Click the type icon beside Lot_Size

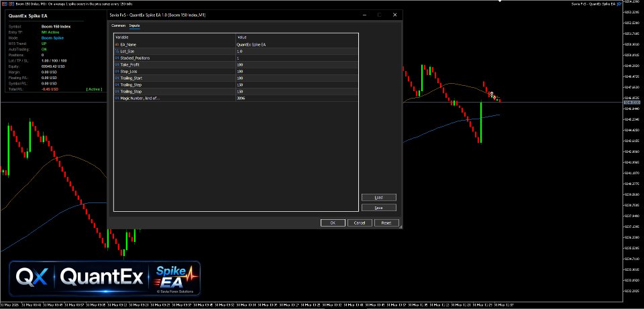click(x=117, y=52)
